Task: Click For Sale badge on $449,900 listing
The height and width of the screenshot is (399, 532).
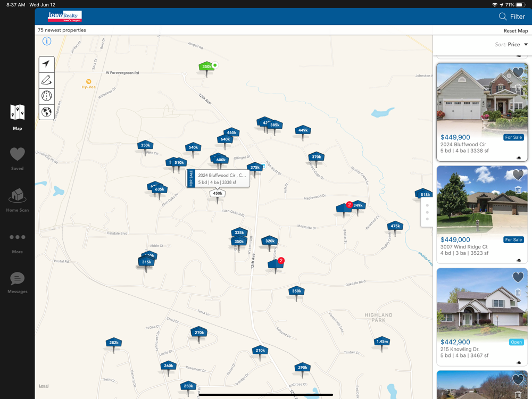Action: pos(513,137)
